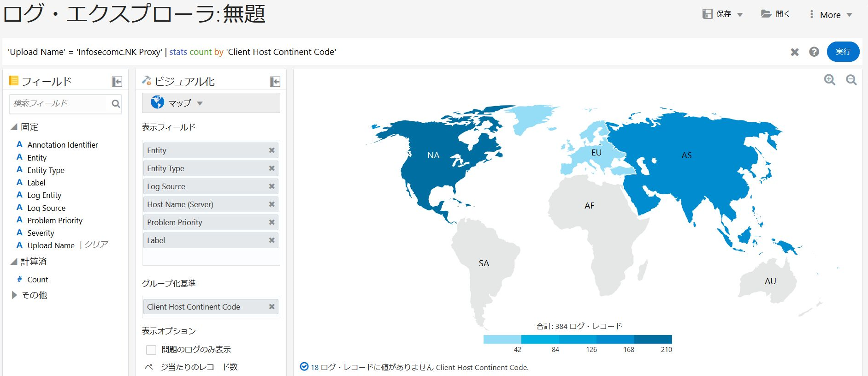Viewport: 868px width, 376px height.
Task: Remove Entity from display fields
Action: tap(272, 150)
